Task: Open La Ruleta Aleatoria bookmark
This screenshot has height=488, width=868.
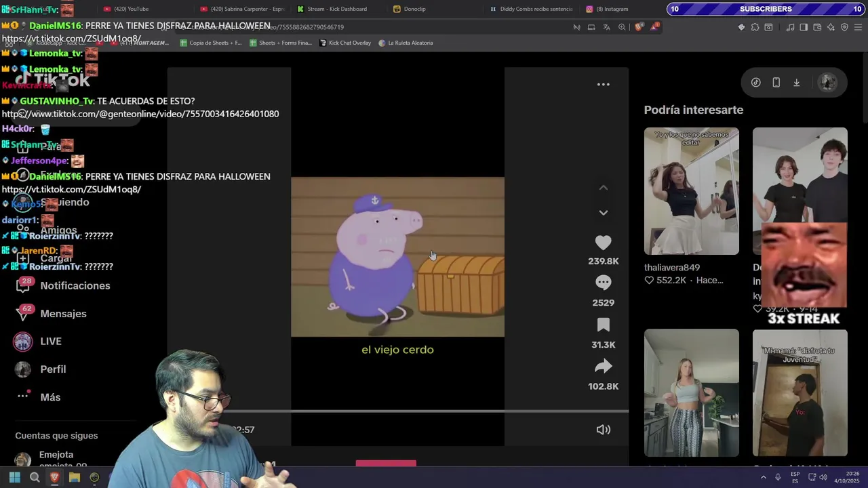Action: click(x=406, y=43)
